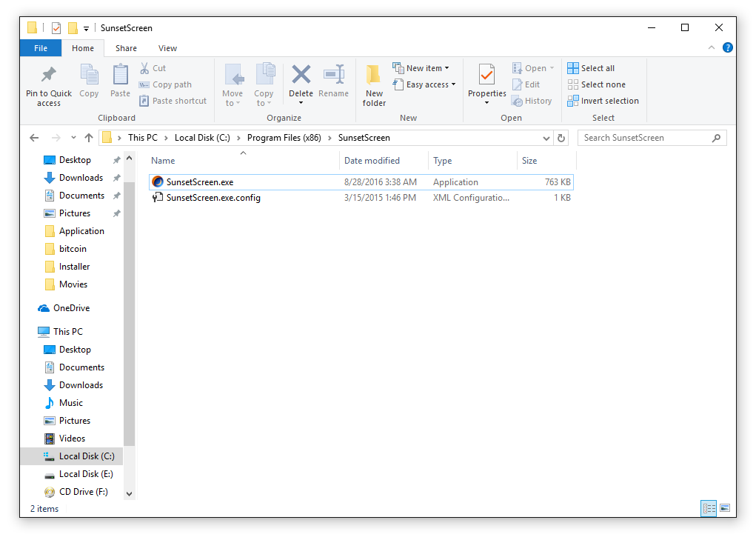Click the Delete red X icon

pos(301,75)
